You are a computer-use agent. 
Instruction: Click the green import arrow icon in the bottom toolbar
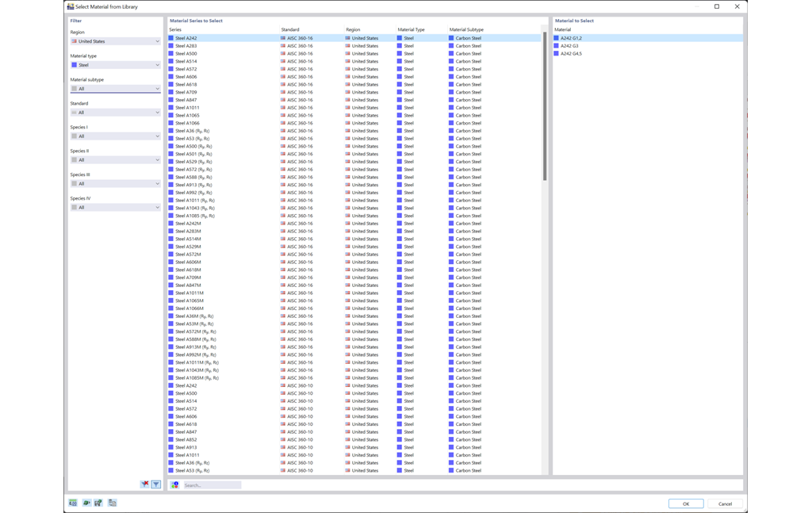click(x=86, y=503)
